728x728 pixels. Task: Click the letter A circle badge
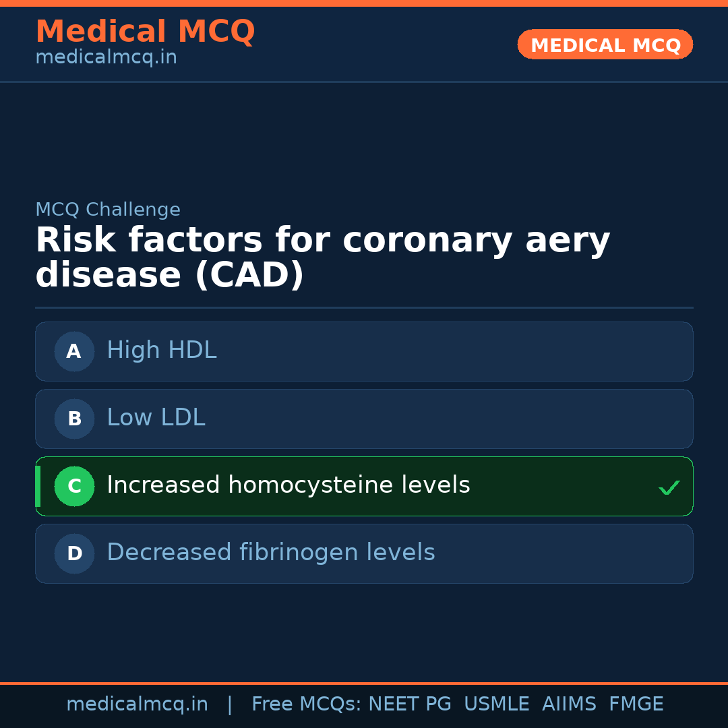[x=74, y=351]
